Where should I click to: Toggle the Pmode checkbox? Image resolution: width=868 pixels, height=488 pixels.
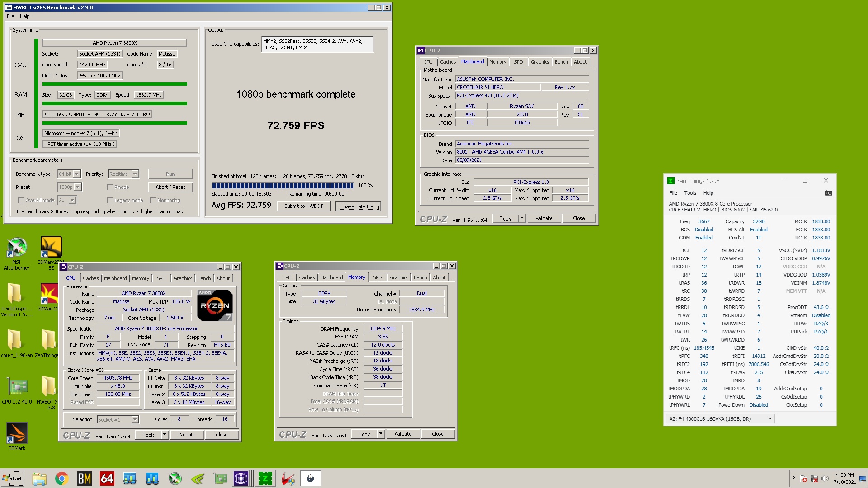(x=110, y=187)
